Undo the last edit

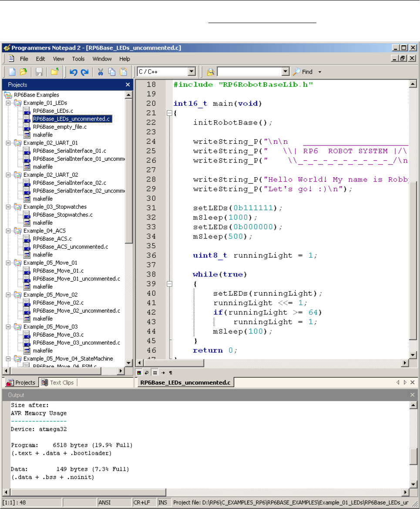74,72
